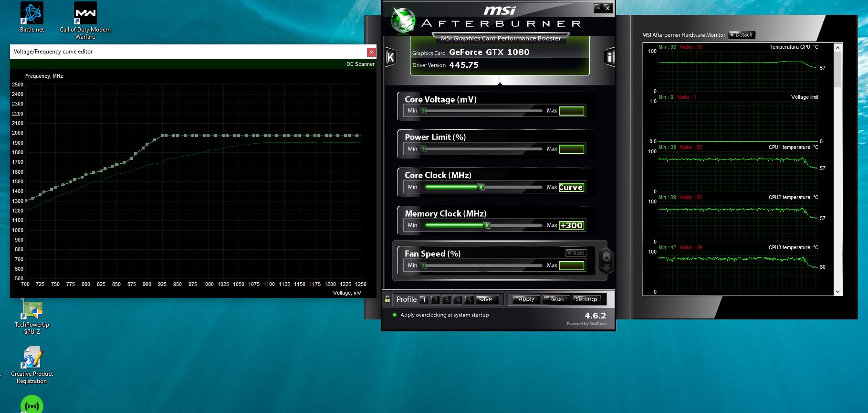This screenshot has width=868, height=413.
Task: Open Afterburner Settings
Action: 586,299
